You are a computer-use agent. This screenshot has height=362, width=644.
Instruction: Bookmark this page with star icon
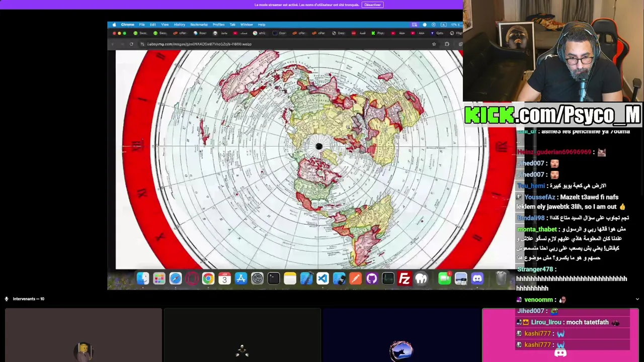click(x=434, y=44)
